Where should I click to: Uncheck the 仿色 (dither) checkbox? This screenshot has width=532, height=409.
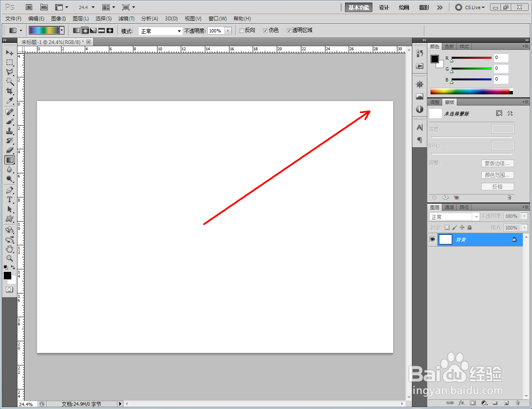click(x=265, y=30)
